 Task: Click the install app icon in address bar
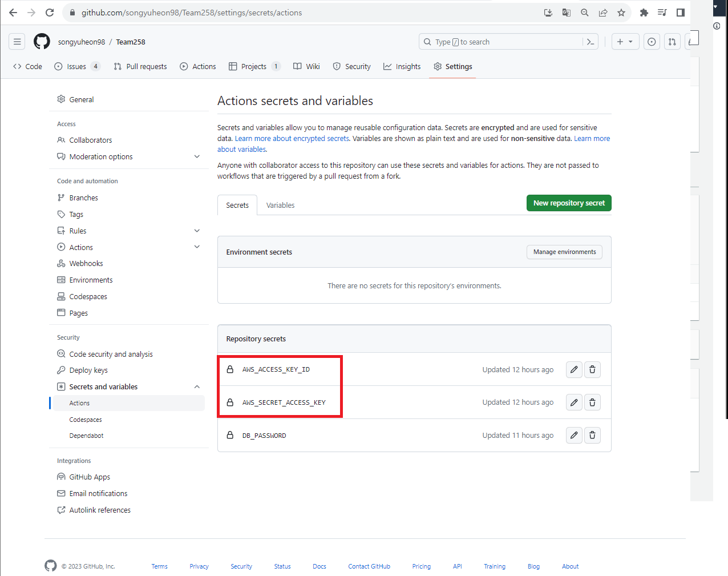[548, 13]
